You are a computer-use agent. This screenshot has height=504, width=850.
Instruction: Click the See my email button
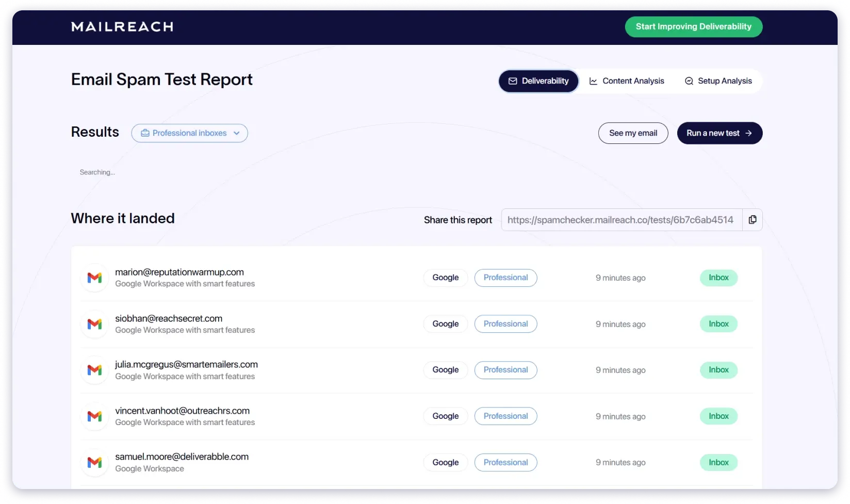point(633,133)
